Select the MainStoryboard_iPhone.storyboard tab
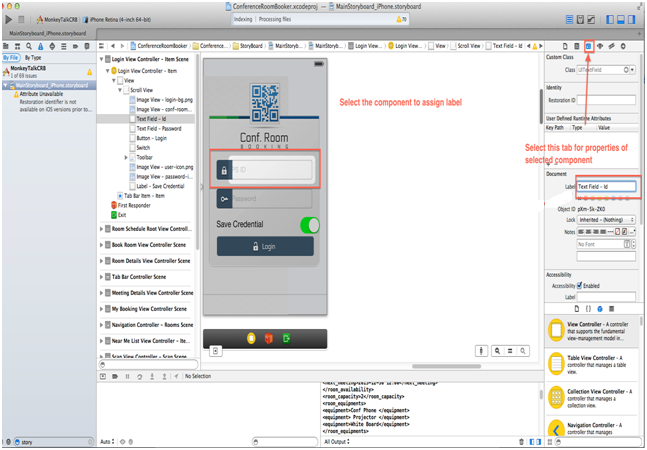This screenshot has width=647, height=450. 48,33
